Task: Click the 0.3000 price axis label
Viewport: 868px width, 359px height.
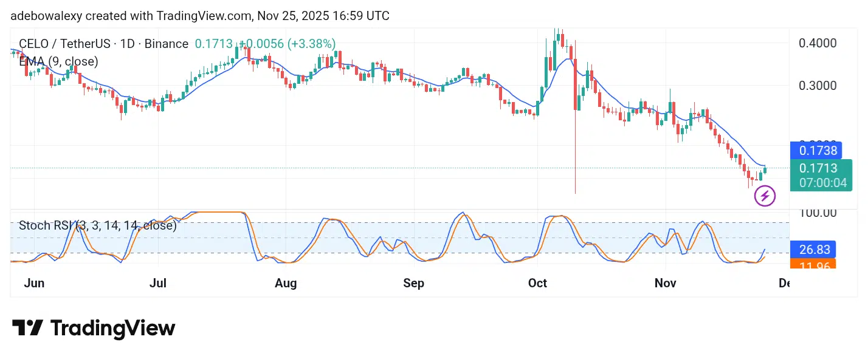Action: coord(818,85)
